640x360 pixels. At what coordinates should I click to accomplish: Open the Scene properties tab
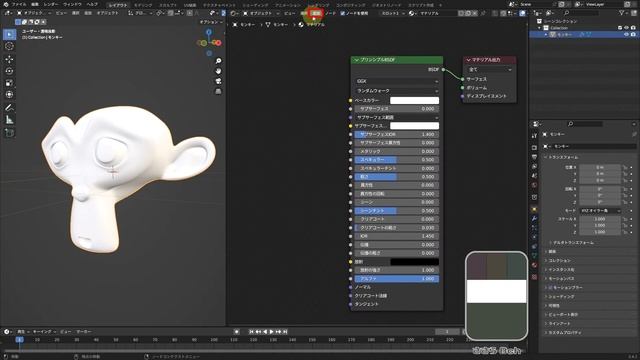pyautogui.click(x=535, y=176)
